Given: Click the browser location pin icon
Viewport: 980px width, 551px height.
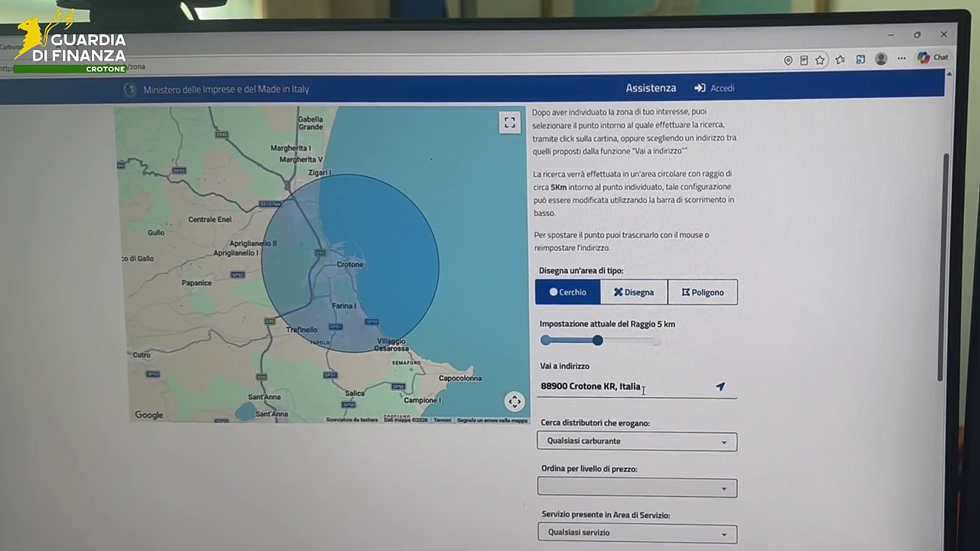Looking at the screenshot, I should pos(789,60).
